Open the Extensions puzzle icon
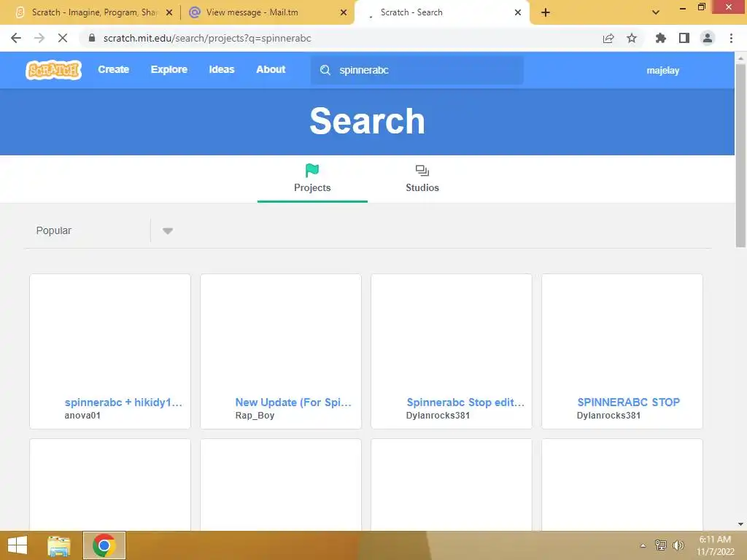 point(661,38)
